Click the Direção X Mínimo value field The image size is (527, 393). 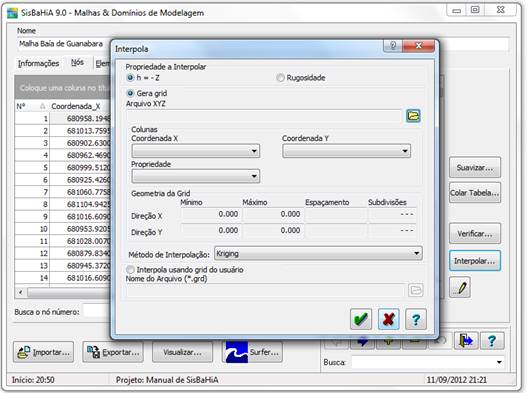coord(211,214)
